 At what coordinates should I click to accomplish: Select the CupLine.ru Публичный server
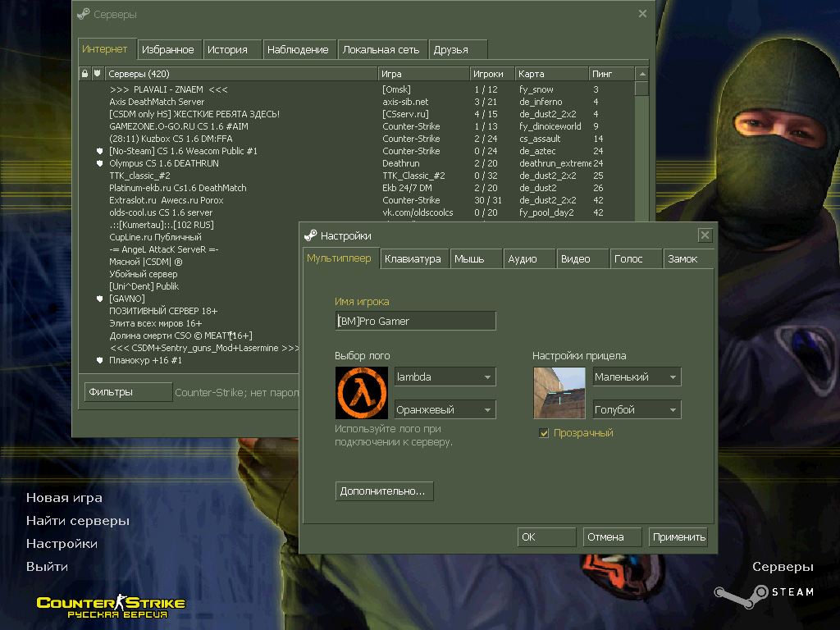[189, 237]
